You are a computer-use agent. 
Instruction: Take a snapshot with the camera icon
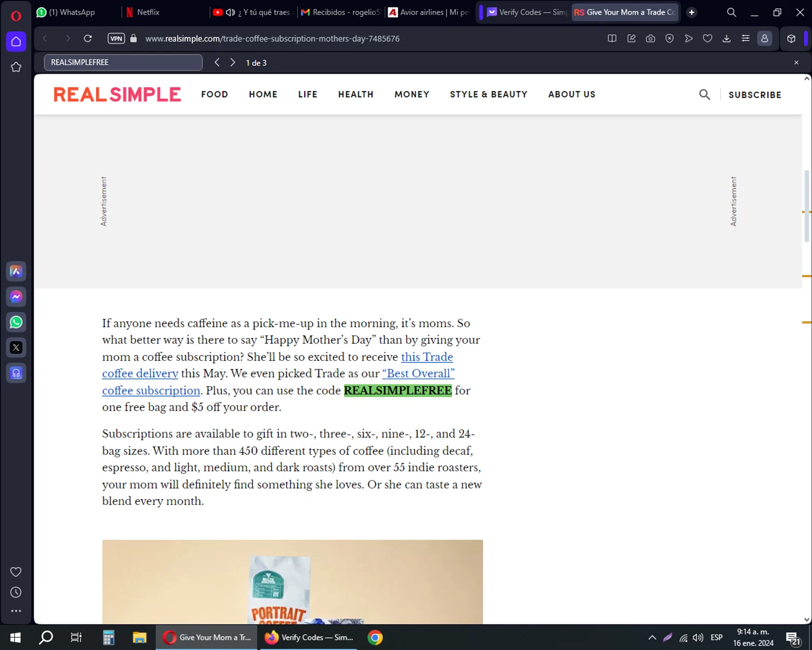651,38
